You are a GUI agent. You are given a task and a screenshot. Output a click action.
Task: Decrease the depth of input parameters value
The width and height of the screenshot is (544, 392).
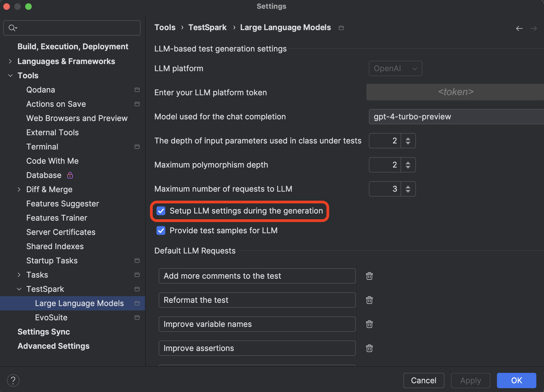[x=408, y=143]
